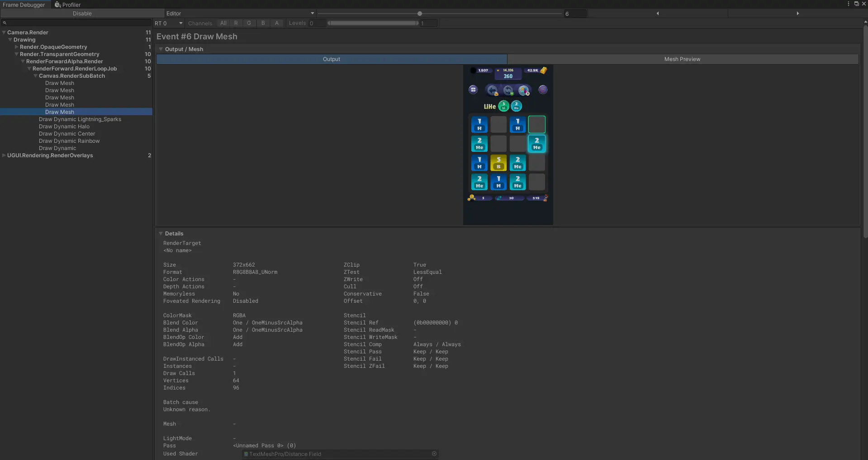The image size is (868, 460).
Task: Open the window's three-dot options menu
Action: pos(848,4)
